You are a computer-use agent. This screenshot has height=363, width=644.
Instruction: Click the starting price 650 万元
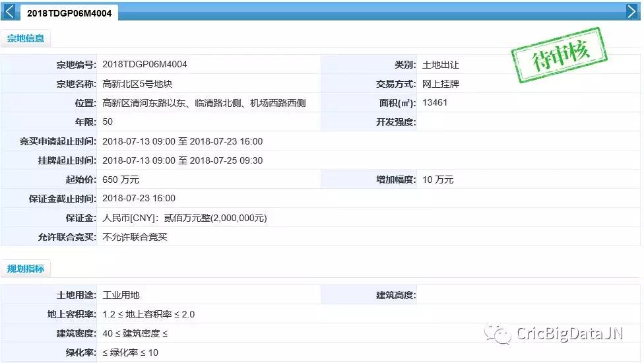pyautogui.click(x=121, y=180)
